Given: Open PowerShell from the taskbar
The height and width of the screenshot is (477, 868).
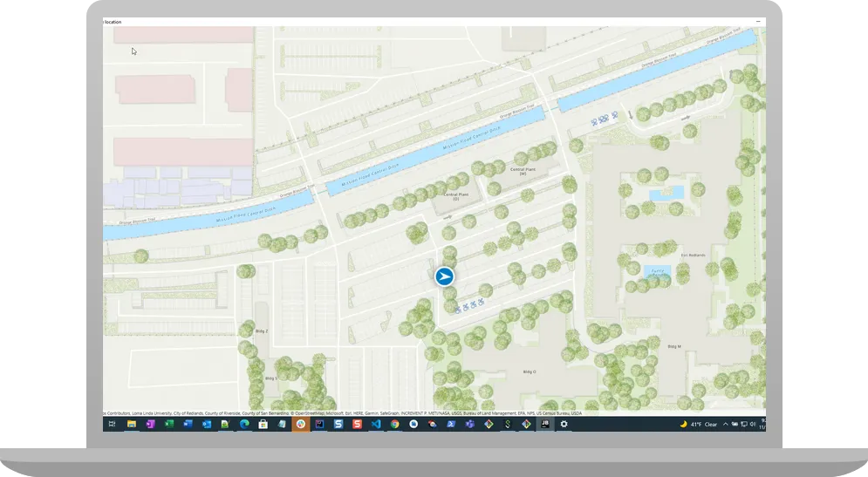Looking at the screenshot, I should 451,425.
